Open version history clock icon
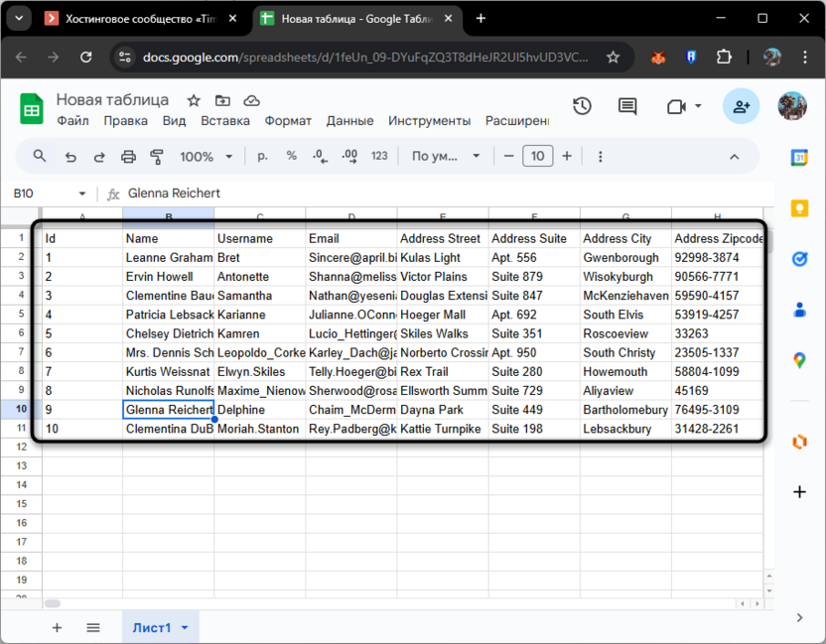 pos(583,106)
